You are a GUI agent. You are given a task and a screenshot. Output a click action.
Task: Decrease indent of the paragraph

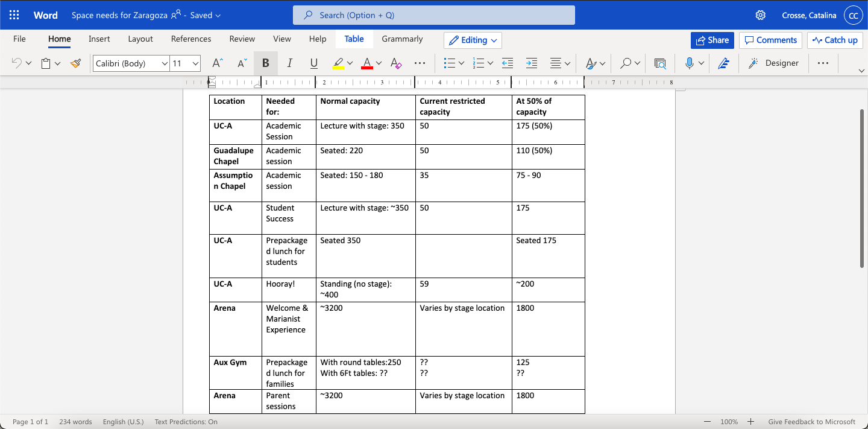pyautogui.click(x=508, y=63)
